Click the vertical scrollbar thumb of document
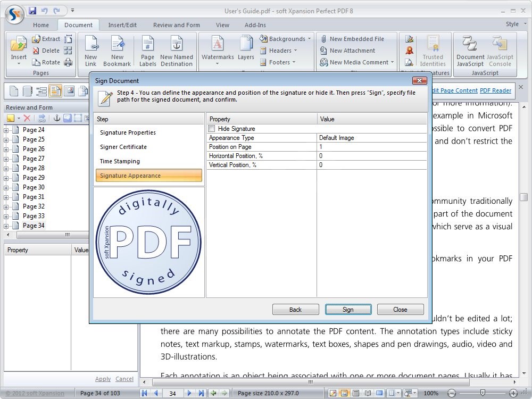 524,197
